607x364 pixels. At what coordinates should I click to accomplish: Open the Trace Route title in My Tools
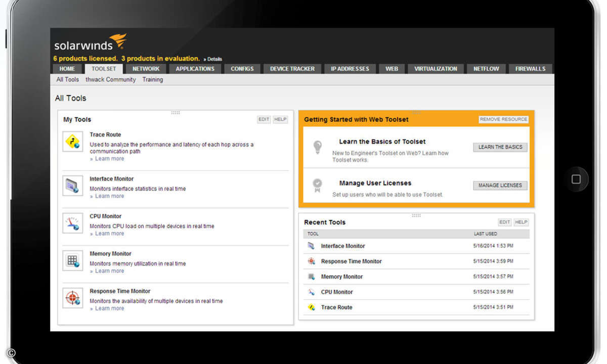[x=105, y=134]
